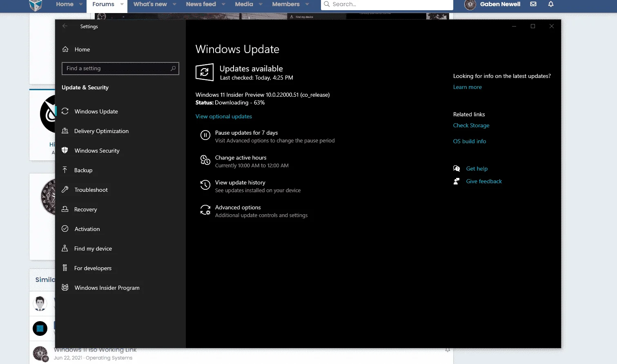Click the forum site logo
The image size is (617, 364).
[36, 5]
